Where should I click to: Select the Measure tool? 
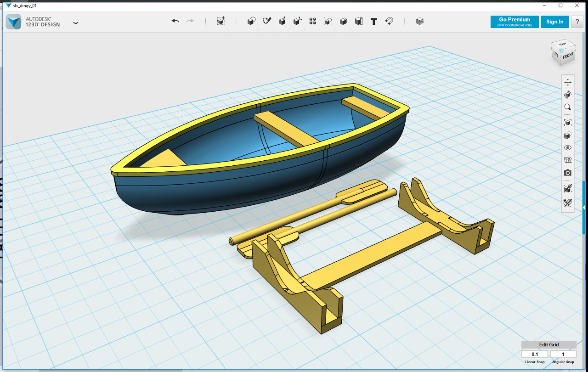359,21
